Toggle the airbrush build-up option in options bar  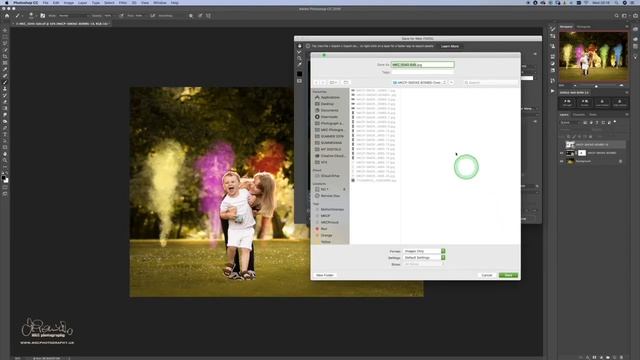click(152, 16)
